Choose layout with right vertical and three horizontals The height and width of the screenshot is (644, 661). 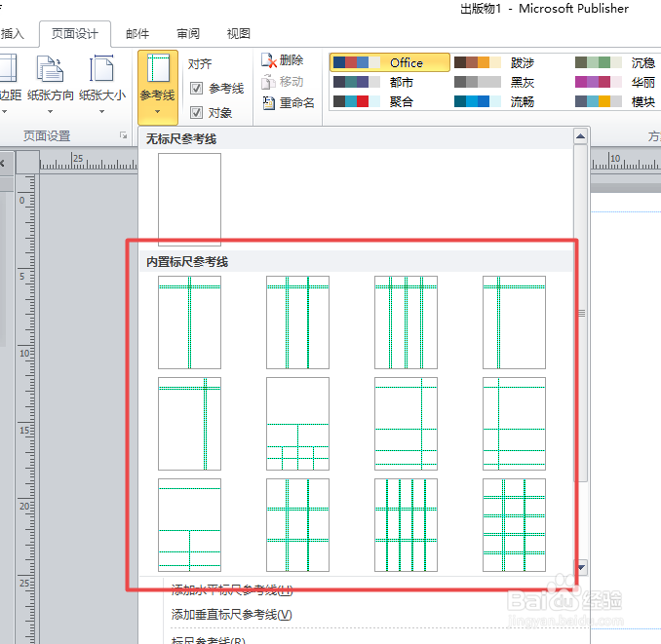[406, 424]
